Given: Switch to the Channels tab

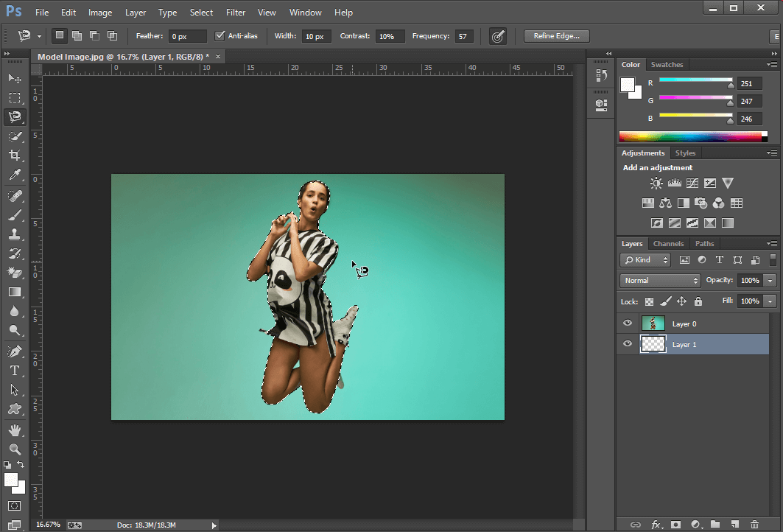Looking at the screenshot, I should [668, 244].
